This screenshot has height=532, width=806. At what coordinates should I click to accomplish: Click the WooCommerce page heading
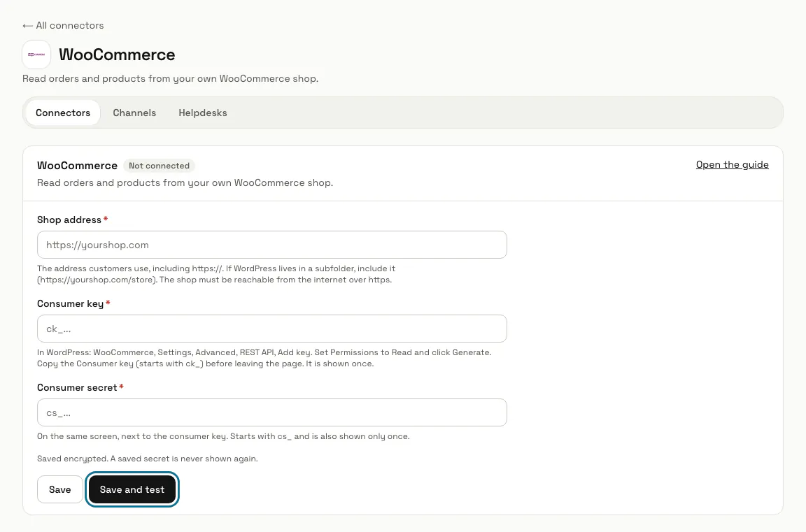click(117, 55)
